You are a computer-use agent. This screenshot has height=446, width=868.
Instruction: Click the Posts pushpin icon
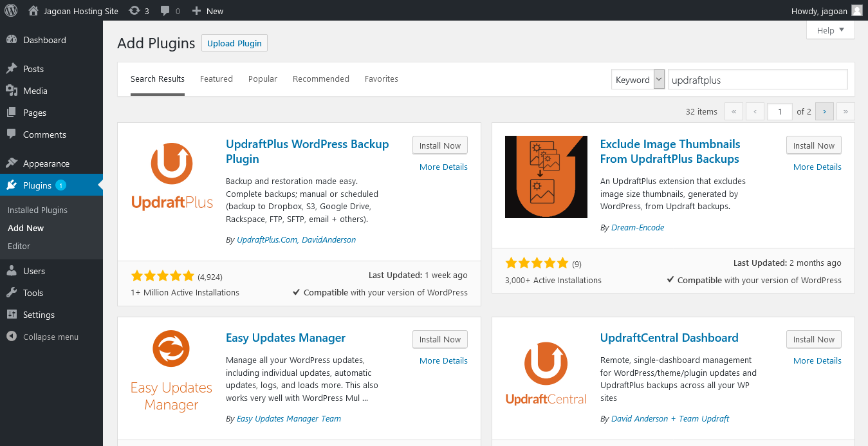(x=12, y=69)
